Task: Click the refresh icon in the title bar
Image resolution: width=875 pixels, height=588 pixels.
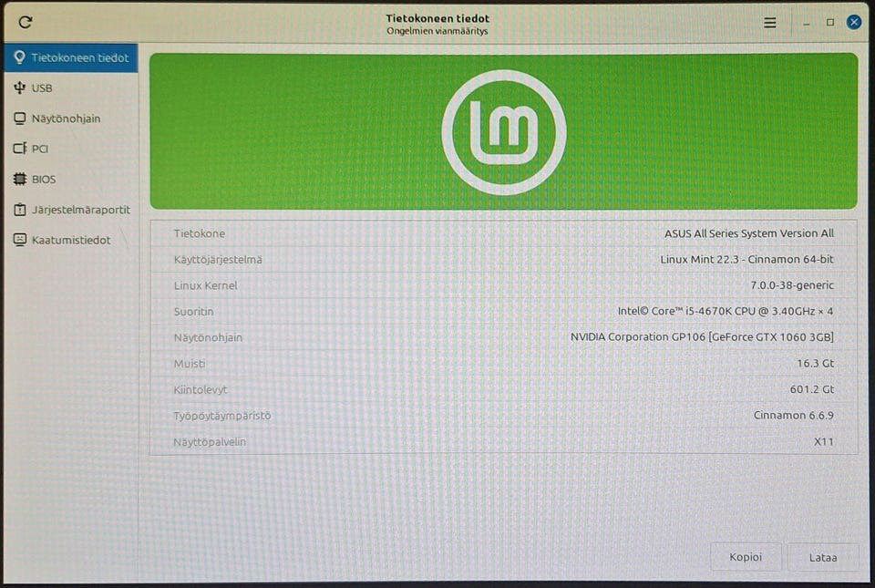Action: point(26,22)
